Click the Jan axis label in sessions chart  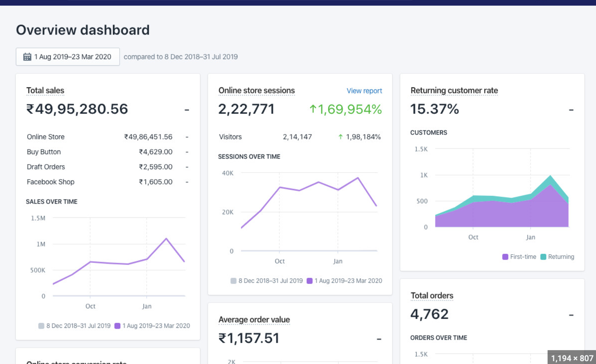(x=338, y=261)
